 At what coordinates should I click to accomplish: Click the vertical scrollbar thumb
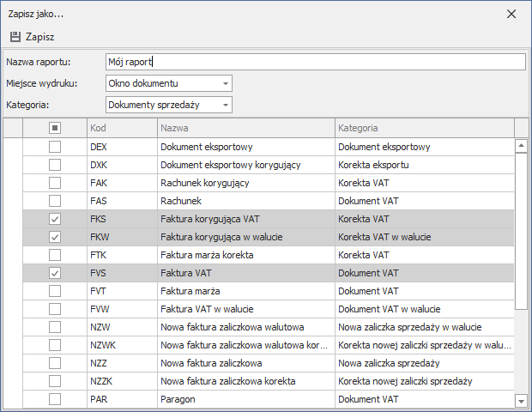[521, 231]
